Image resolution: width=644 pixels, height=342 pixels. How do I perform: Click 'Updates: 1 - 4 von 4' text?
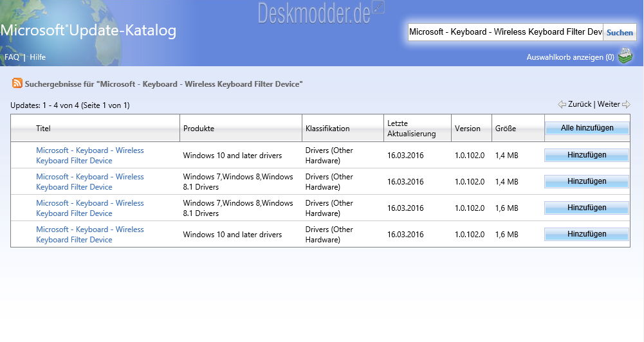70,105
